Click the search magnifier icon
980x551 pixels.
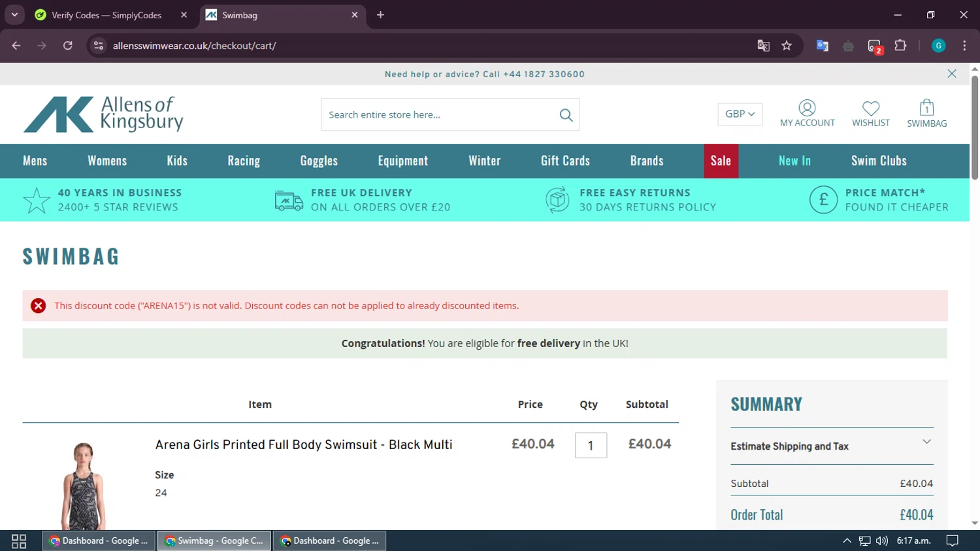566,115
